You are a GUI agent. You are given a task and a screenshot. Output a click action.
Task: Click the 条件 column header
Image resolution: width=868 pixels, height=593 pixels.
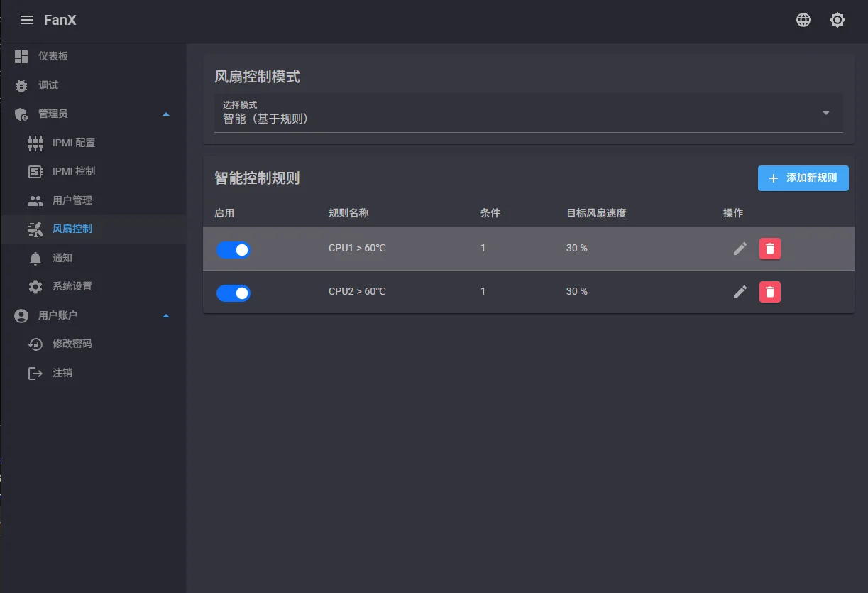pyautogui.click(x=490, y=213)
